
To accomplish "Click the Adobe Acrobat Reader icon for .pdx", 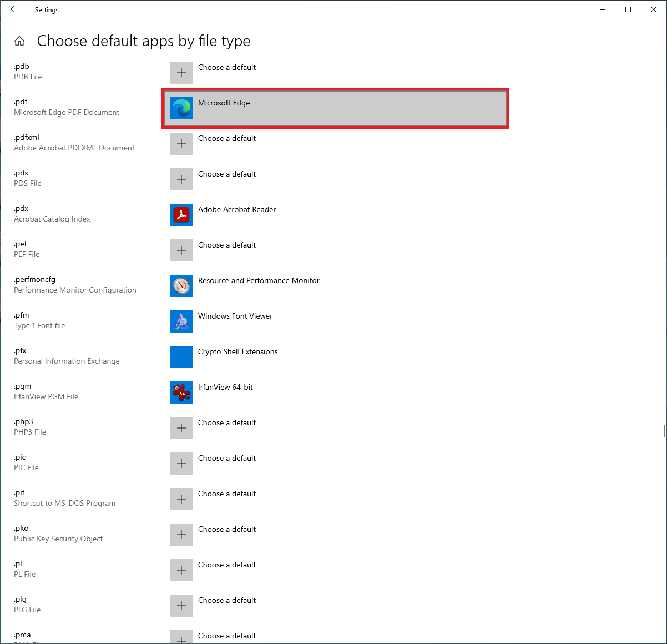I will [181, 215].
